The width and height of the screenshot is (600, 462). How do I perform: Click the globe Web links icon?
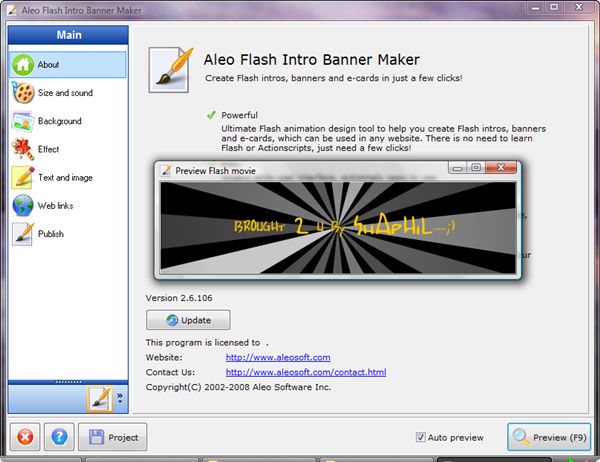tap(23, 206)
